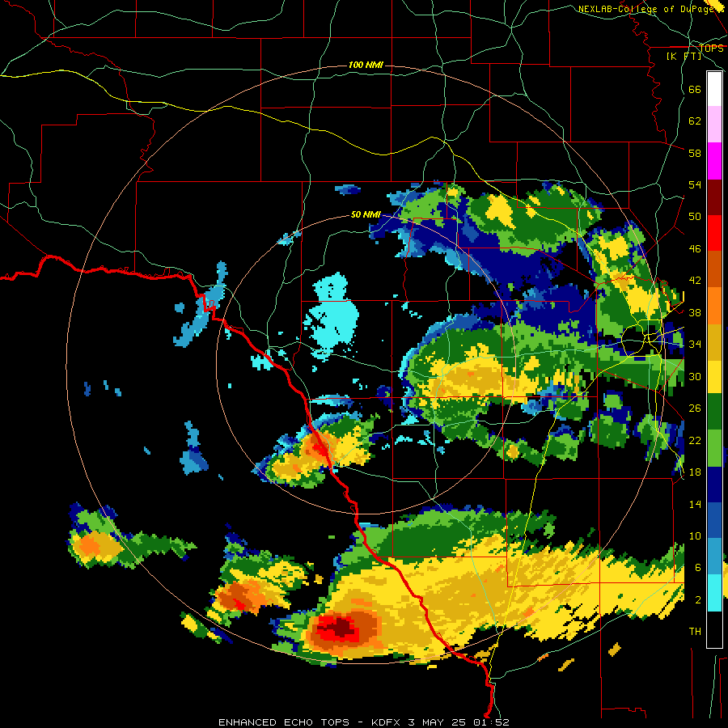Pick the dark green swatch in the color scale

pyautogui.click(x=714, y=412)
